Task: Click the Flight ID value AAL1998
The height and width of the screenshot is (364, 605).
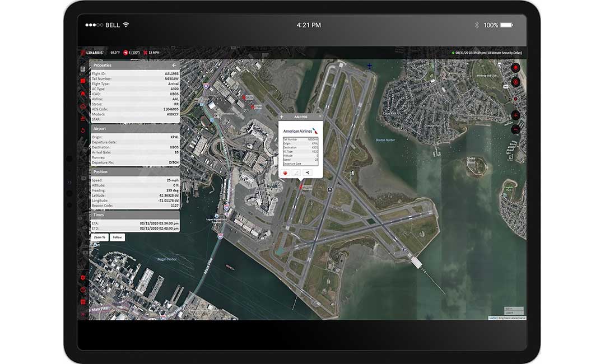Action: pos(172,74)
